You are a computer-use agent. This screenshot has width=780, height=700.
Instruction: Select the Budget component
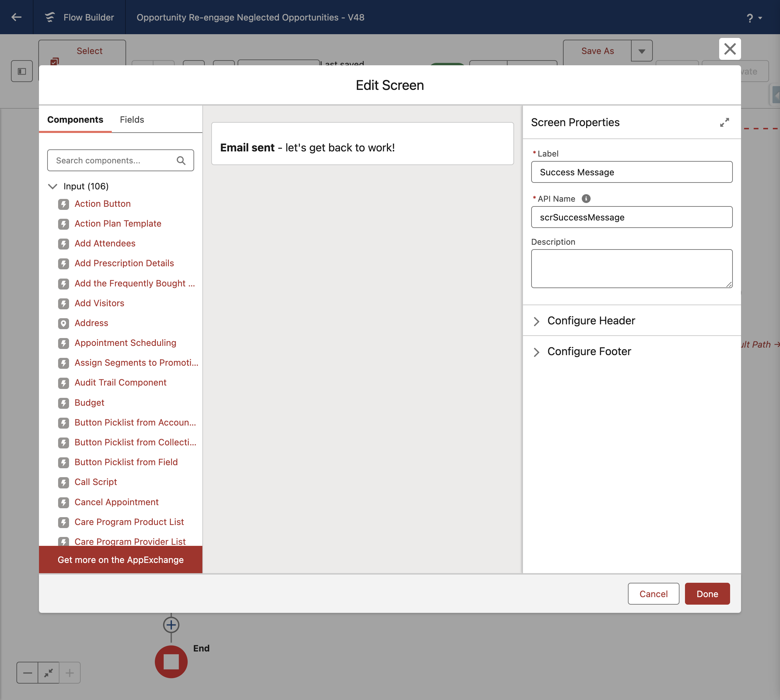(x=89, y=403)
